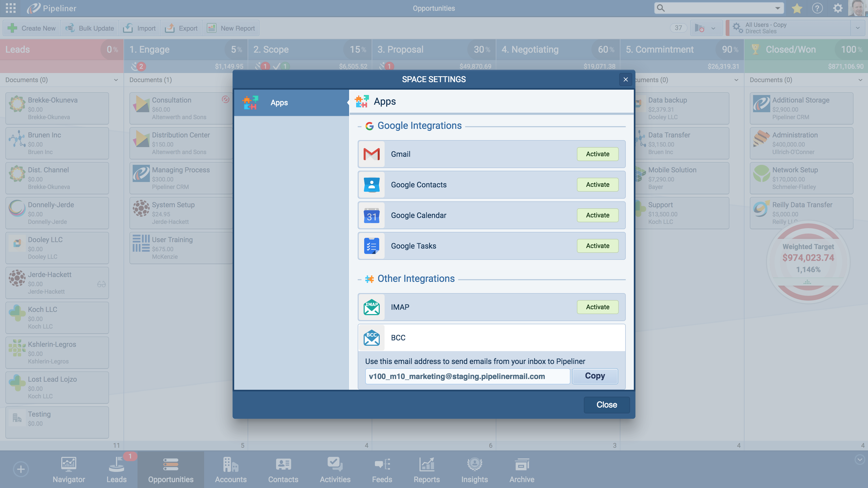The height and width of the screenshot is (488, 868).
Task: Click the IMAP envelope icon
Action: point(371,307)
